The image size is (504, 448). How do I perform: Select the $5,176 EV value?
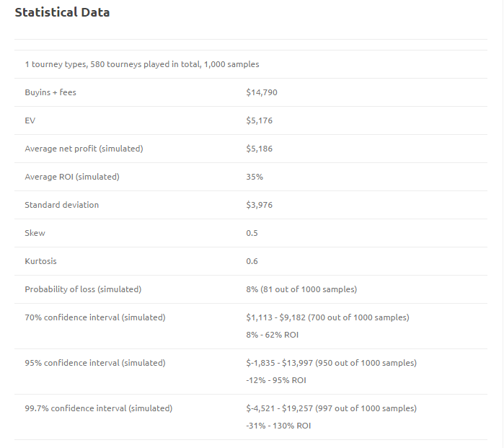pyautogui.click(x=259, y=120)
